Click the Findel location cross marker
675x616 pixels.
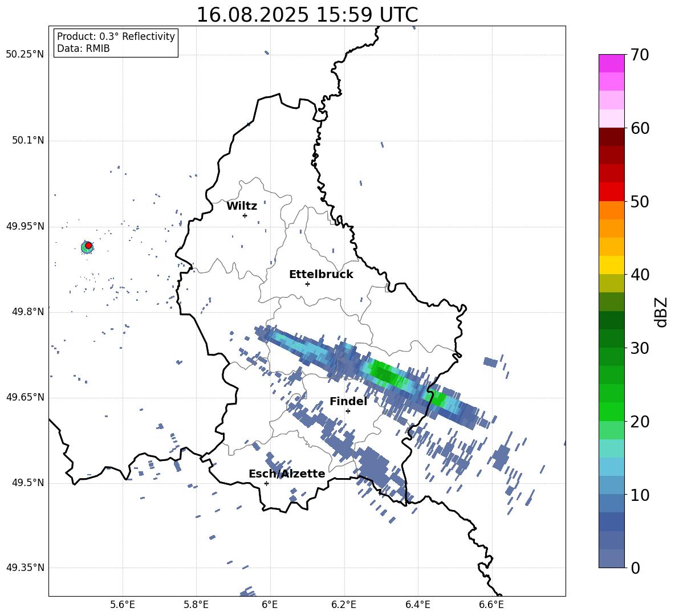tap(348, 411)
